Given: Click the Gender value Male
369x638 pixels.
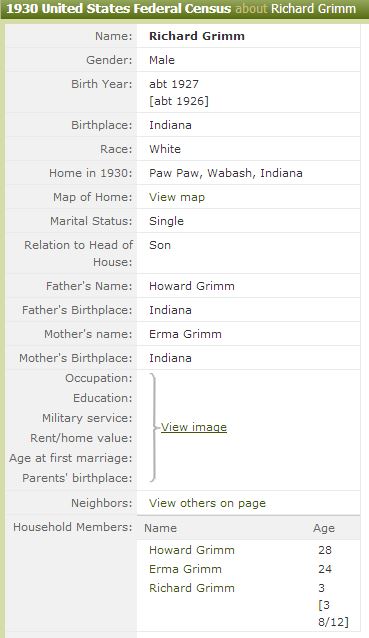Looking at the screenshot, I should (162, 60).
